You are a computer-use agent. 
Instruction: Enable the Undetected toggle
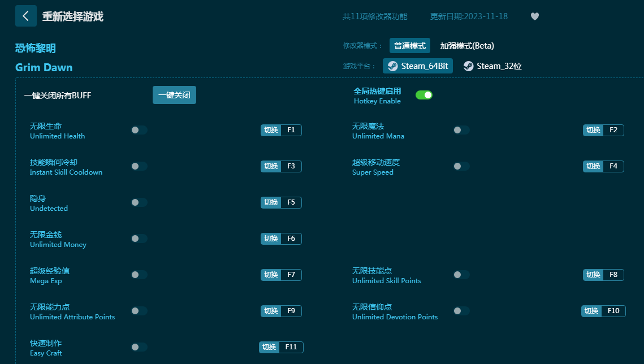[x=139, y=202]
